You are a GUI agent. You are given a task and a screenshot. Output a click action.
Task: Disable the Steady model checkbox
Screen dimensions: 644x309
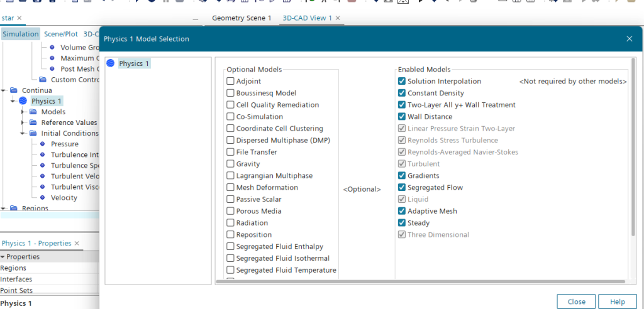401,223
